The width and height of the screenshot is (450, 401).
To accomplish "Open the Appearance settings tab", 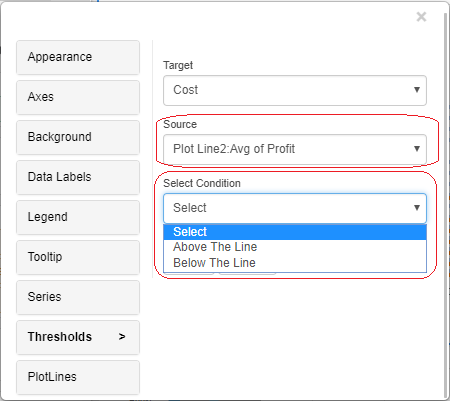I will (78, 57).
